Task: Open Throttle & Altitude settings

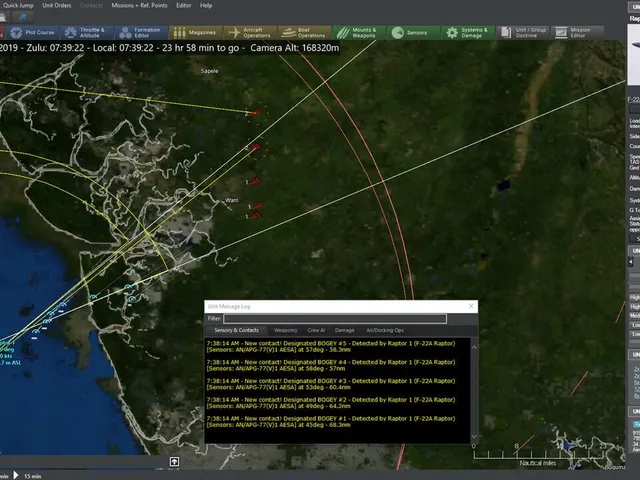Action: 87,33
